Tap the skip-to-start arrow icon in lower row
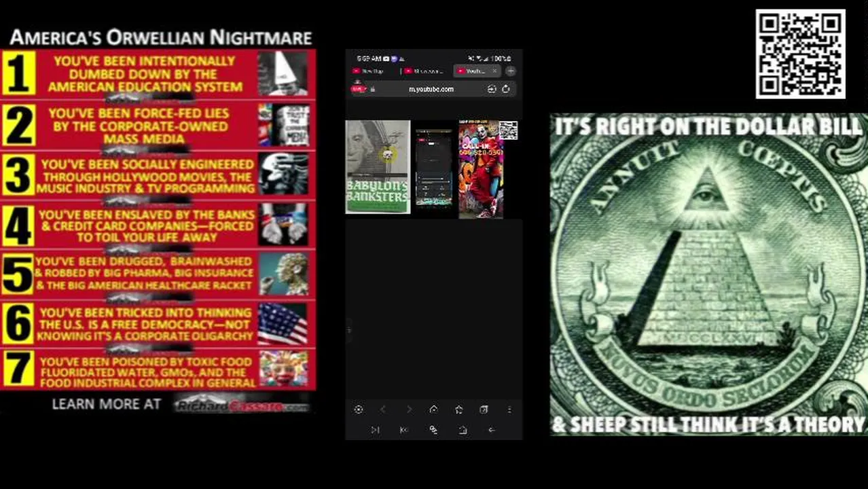The height and width of the screenshot is (489, 868). tap(403, 430)
